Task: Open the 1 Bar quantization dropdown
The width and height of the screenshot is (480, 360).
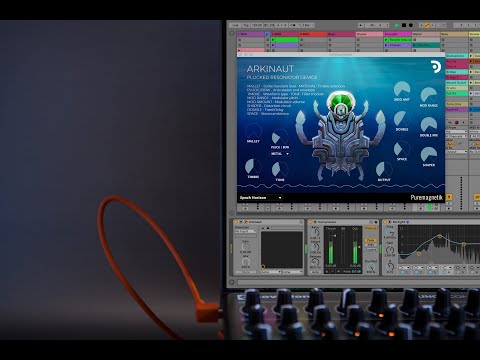Action: point(306,25)
